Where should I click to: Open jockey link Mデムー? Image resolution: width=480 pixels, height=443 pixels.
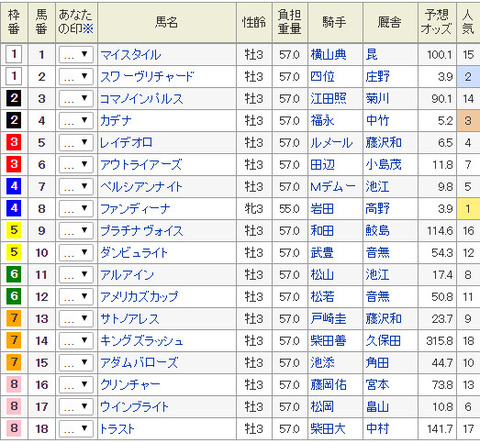coord(333,187)
